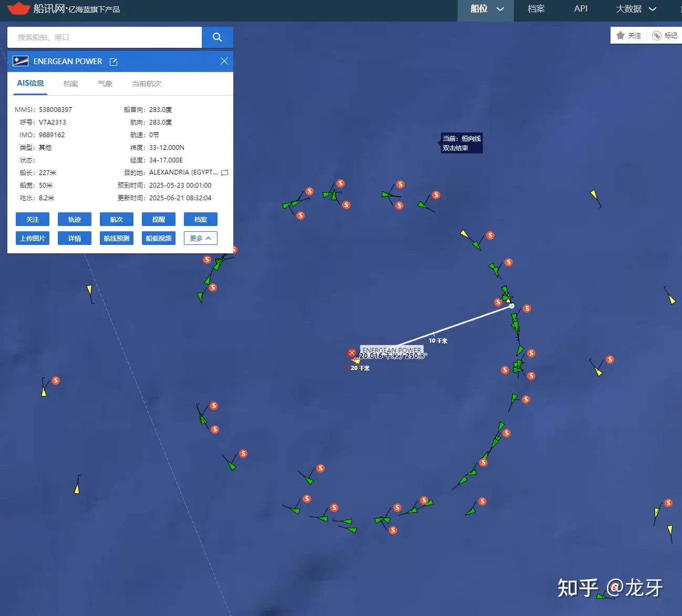Click the destination switch icon after ALEXANDRIA
This screenshot has height=616, width=682.
(225, 172)
